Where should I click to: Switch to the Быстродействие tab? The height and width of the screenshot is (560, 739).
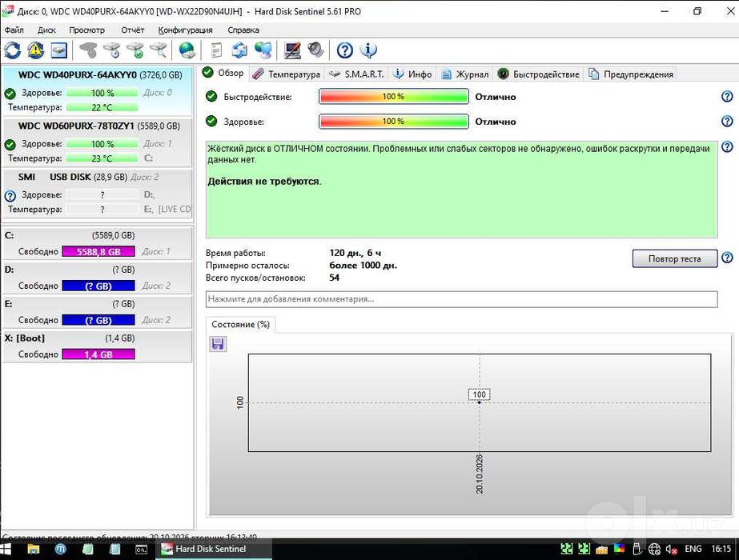coord(538,74)
